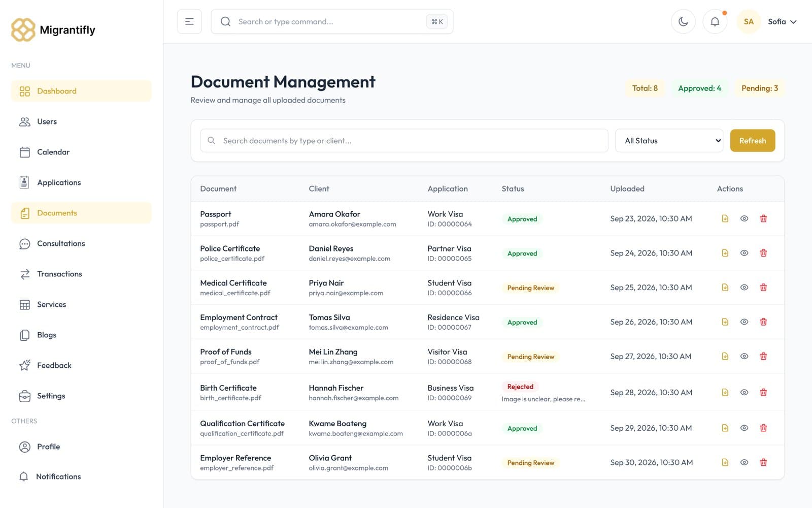
Task: Click the Uploaded column header
Action: [x=627, y=188]
